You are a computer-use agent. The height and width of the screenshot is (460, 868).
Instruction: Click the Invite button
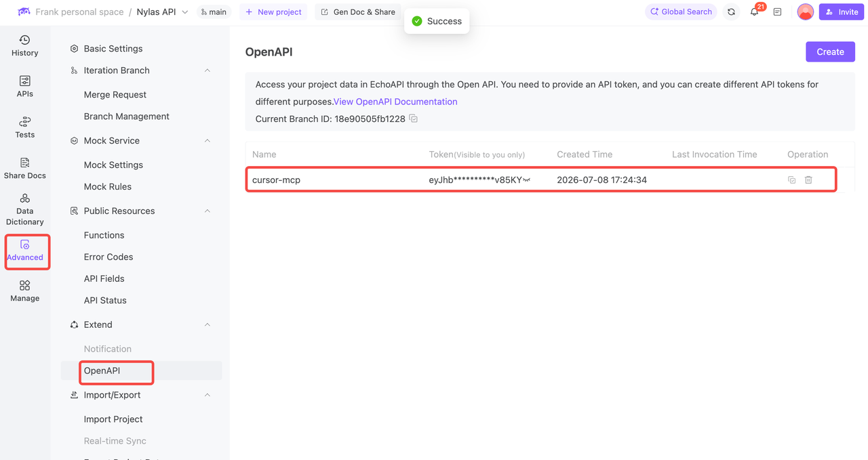coord(842,12)
